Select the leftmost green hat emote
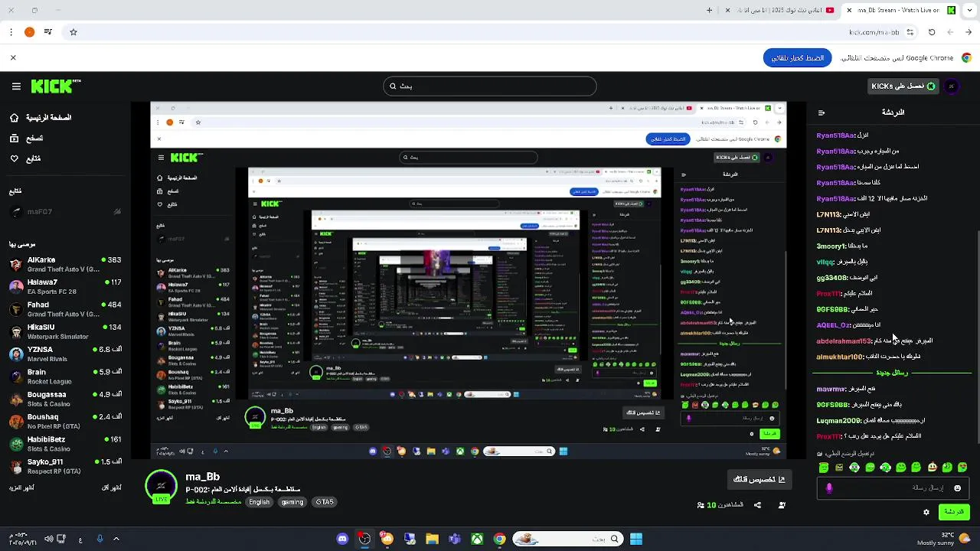This screenshot has width=980, height=551. click(824, 467)
